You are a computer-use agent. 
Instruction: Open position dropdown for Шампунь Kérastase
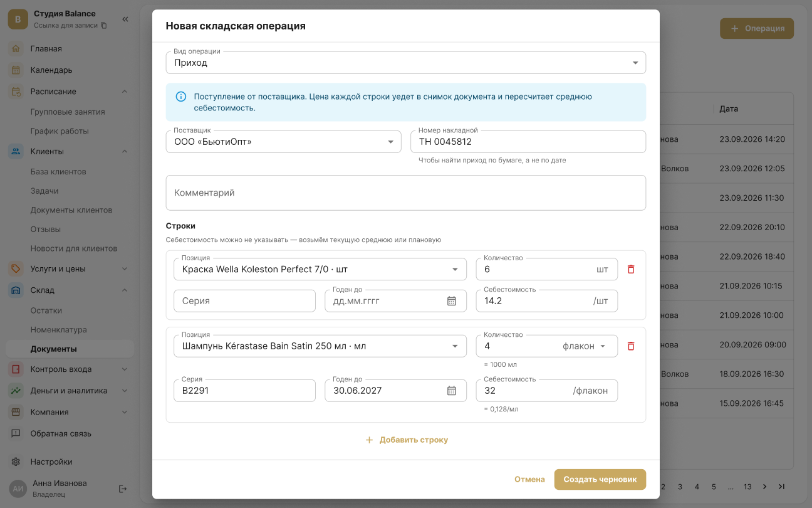coord(320,346)
